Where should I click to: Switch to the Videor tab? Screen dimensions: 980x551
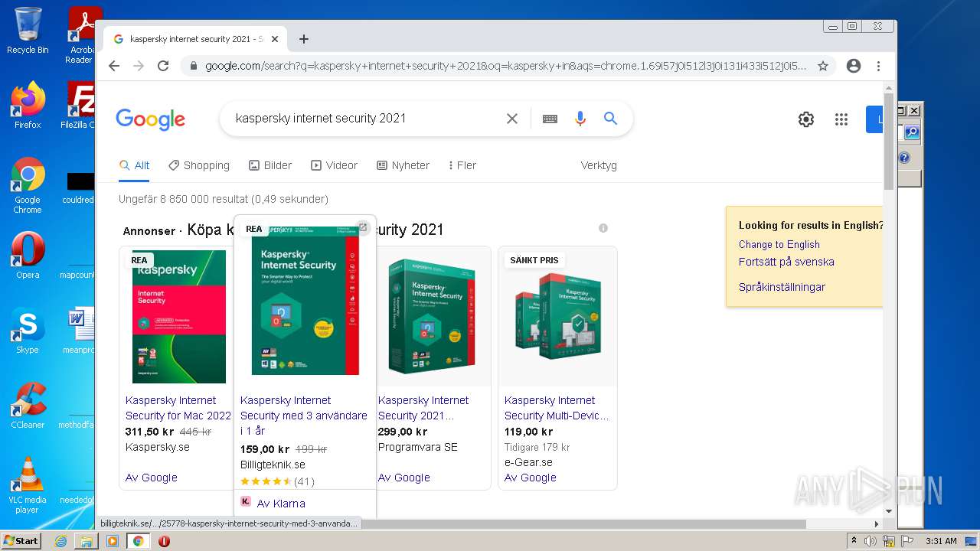(x=335, y=165)
